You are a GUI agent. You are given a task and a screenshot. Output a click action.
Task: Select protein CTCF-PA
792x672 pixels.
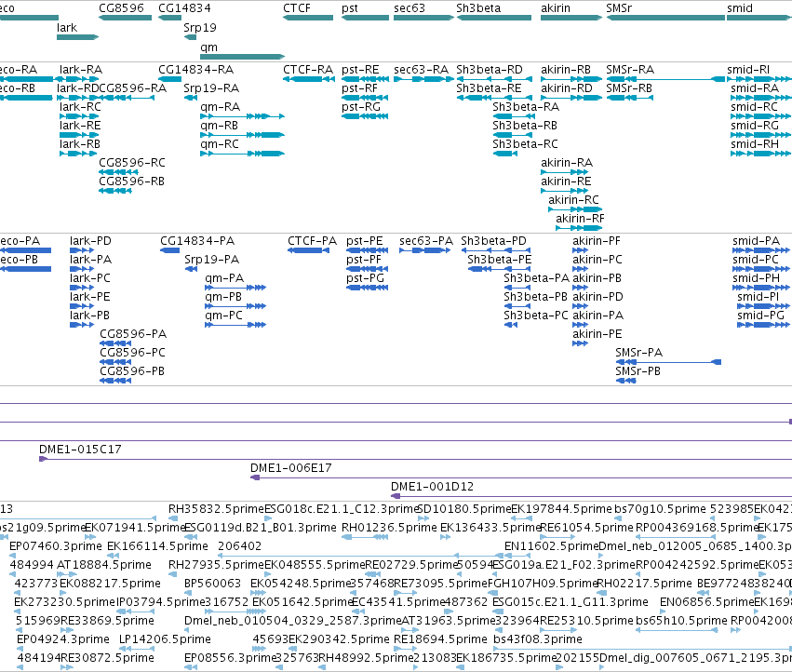312,241
